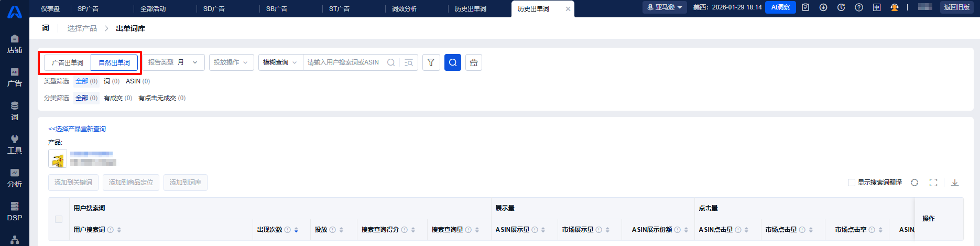Expand the 报告类型 dropdown
Image resolution: width=980 pixels, height=246 pixels.
(173, 62)
